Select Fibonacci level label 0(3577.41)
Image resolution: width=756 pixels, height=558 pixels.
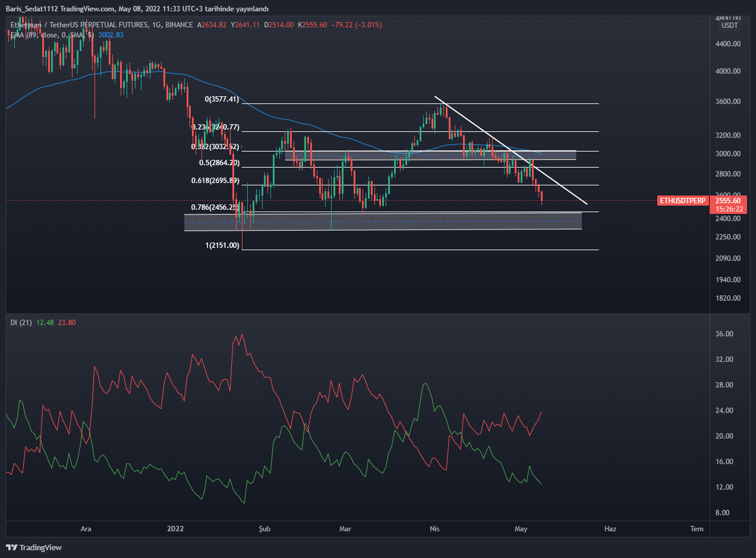click(222, 99)
